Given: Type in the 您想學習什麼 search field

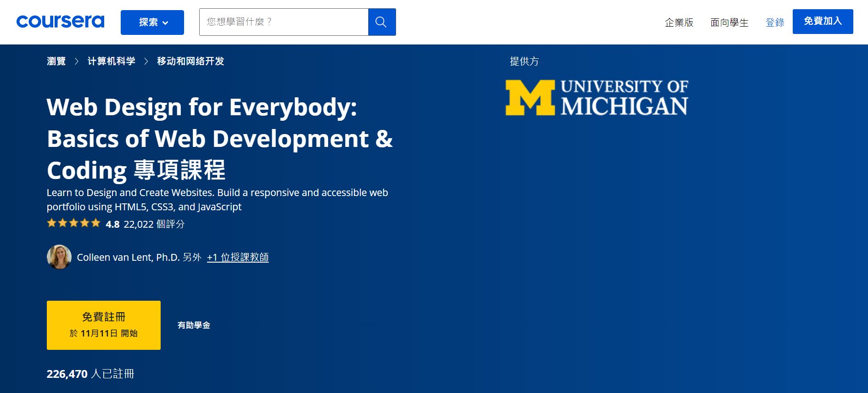Looking at the screenshot, I should [x=283, y=22].
